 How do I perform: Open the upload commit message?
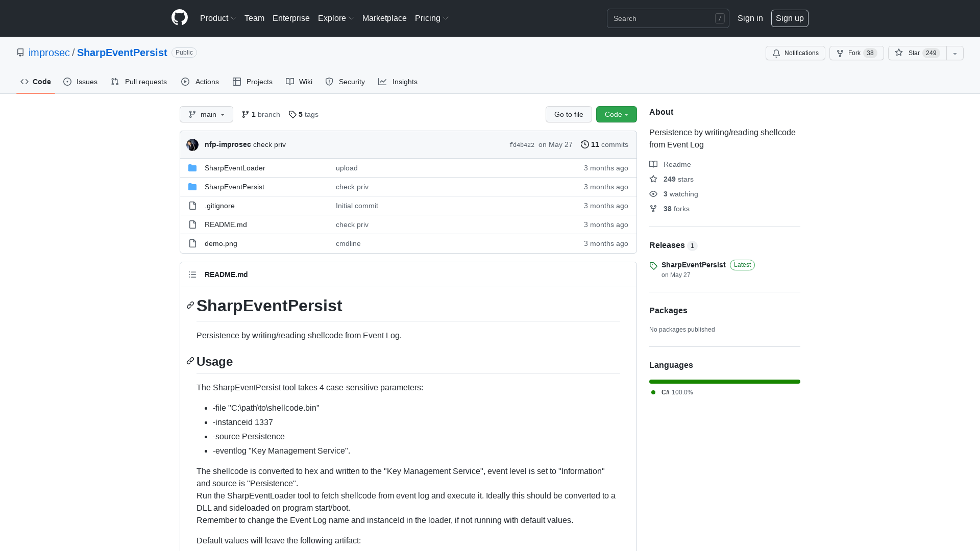(x=347, y=168)
